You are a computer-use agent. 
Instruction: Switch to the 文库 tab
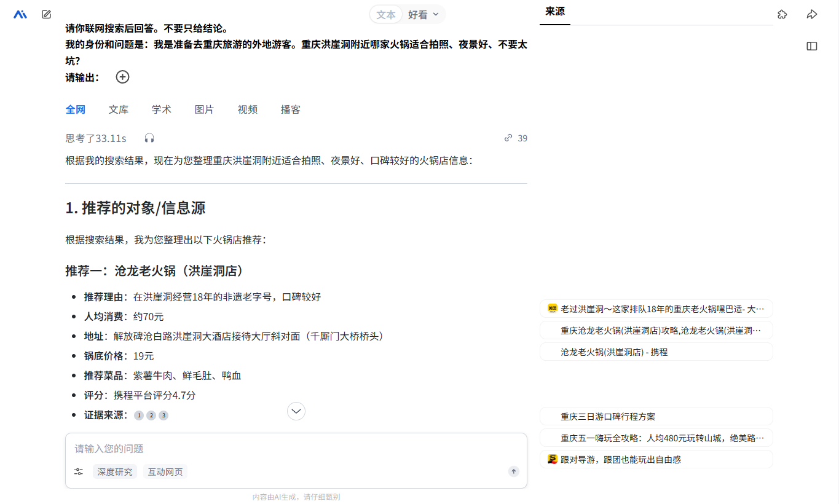(x=119, y=109)
